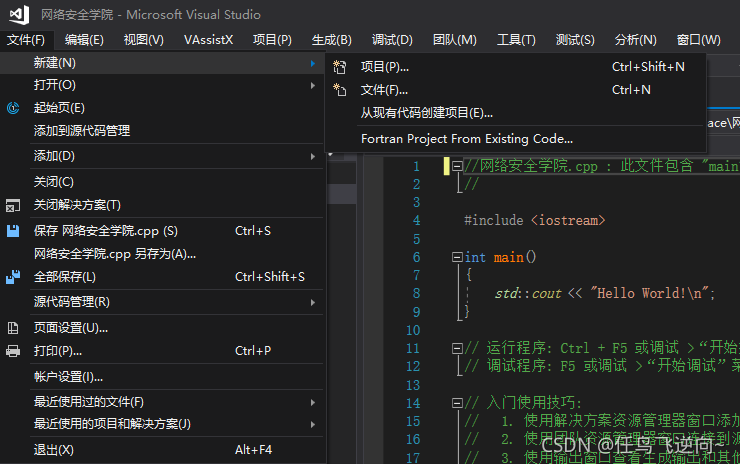Select 添加到源代码管理 entry

pos(162,131)
